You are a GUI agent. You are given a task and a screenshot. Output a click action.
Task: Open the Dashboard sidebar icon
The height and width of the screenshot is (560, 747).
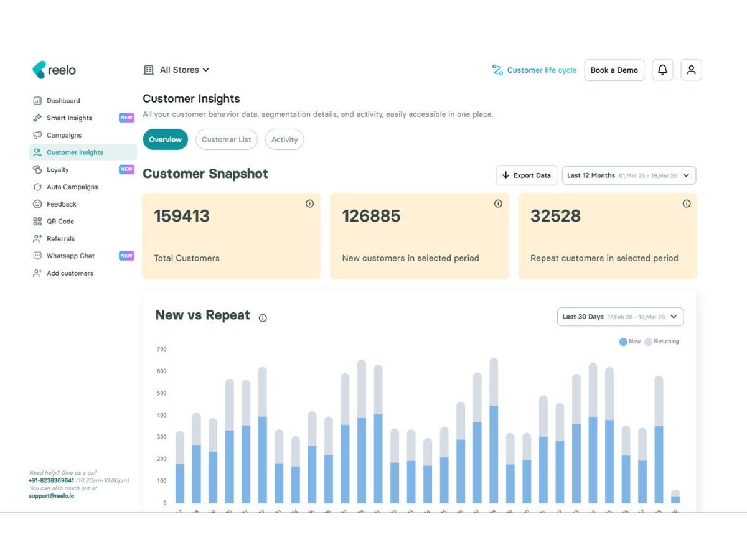[37, 101]
